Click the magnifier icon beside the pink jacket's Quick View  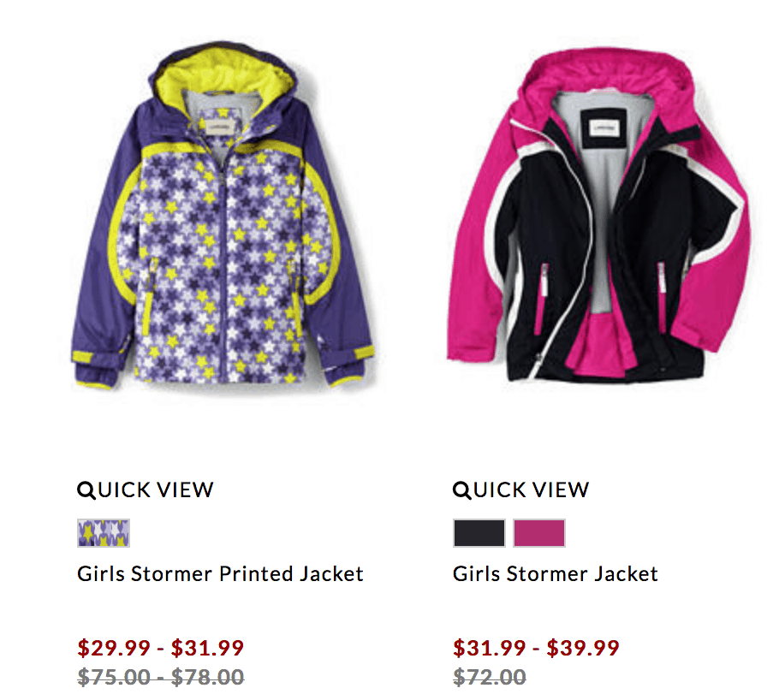[461, 490]
